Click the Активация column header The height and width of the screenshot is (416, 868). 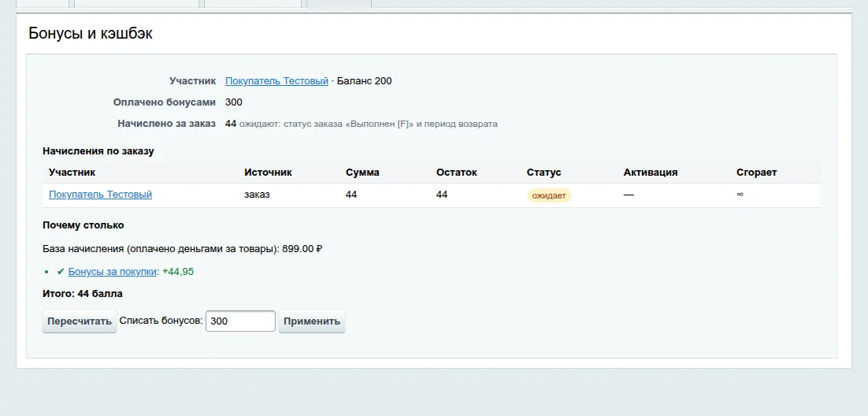pos(651,173)
